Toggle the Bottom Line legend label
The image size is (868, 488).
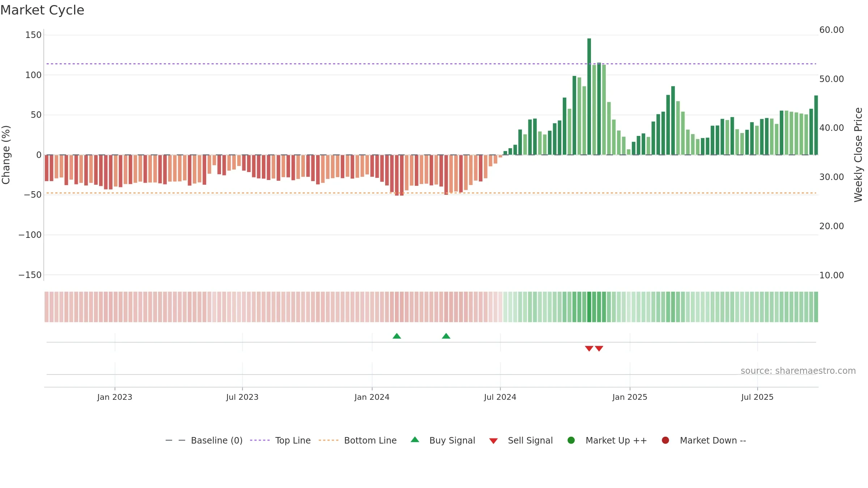pyautogui.click(x=370, y=441)
